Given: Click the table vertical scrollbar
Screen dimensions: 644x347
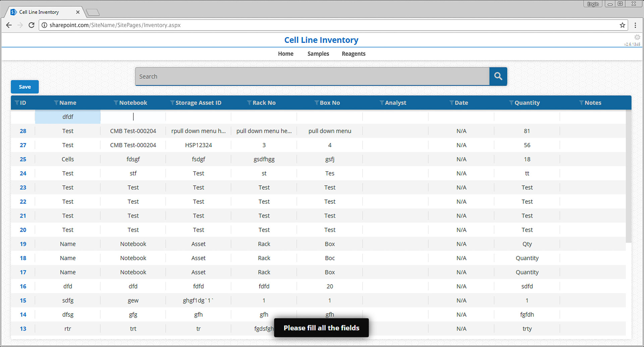Looking at the screenshot, I should coord(629,176).
